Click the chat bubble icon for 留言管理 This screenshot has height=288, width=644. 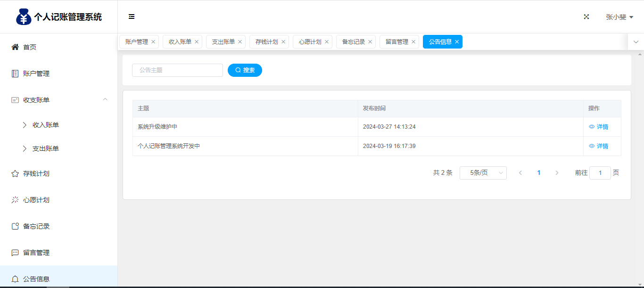(x=15, y=253)
